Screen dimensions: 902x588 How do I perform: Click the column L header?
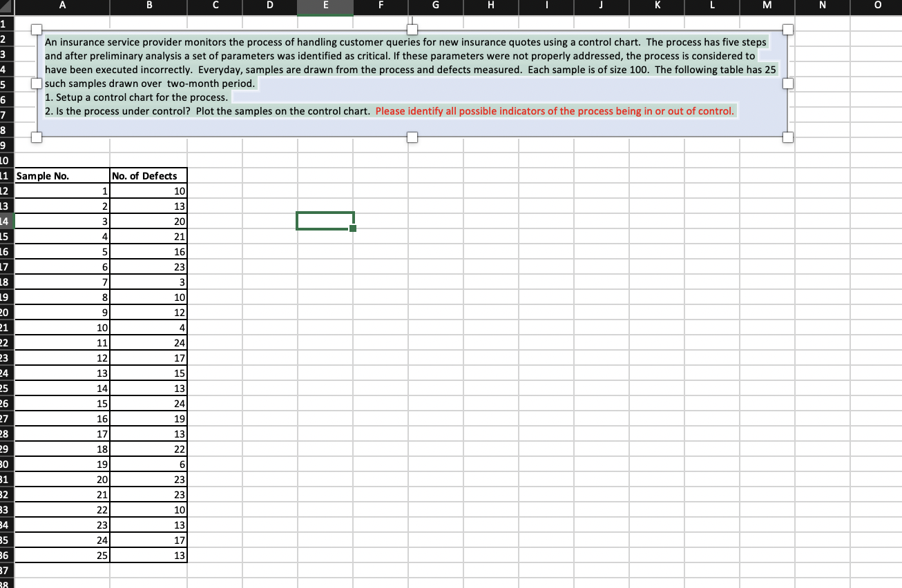click(711, 7)
